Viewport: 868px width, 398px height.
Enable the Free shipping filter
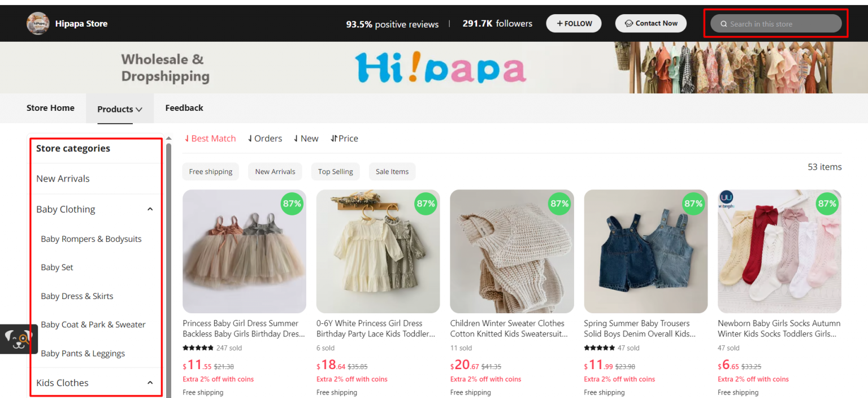tap(210, 171)
